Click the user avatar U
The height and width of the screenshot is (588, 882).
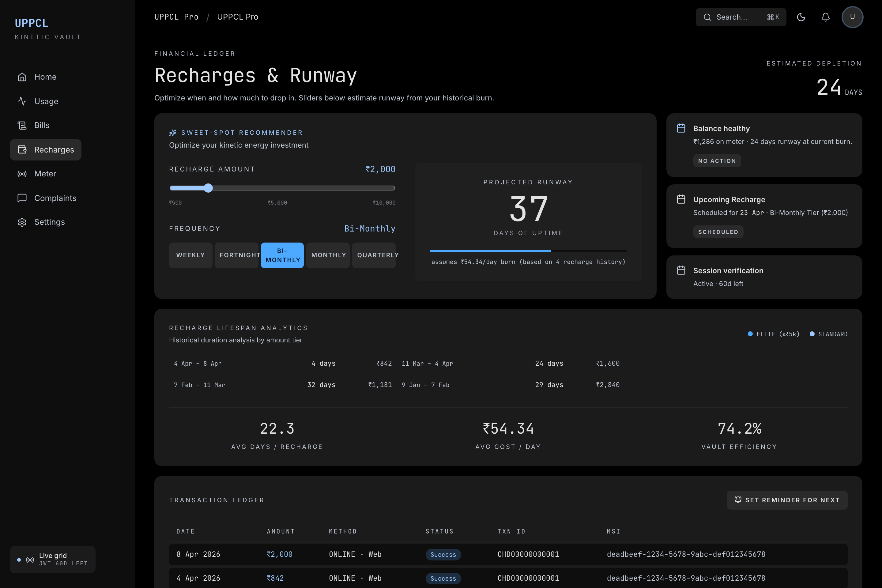852,17
